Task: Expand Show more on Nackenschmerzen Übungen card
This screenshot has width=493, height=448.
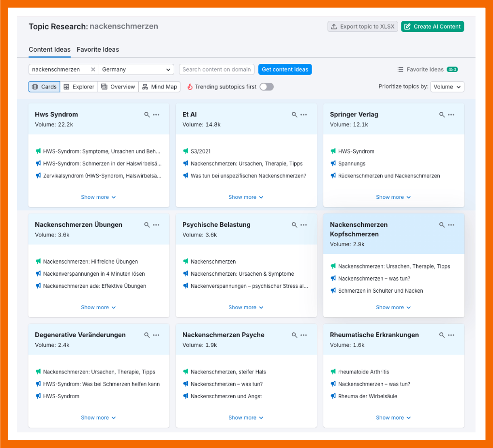Action: tap(98, 307)
